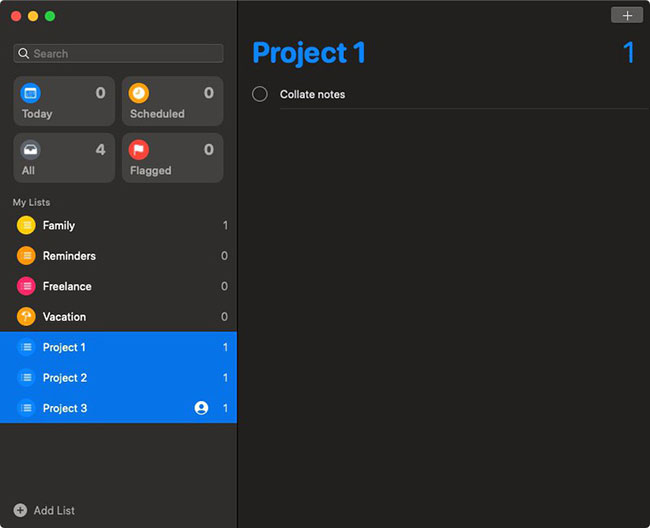Click the yellow Family list icon
The width and height of the screenshot is (650, 528).
pyautogui.click(x=26, y=225)
